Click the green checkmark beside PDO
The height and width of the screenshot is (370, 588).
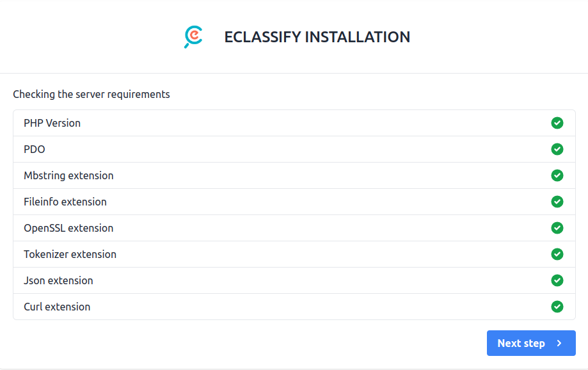[x=557, y=149]
